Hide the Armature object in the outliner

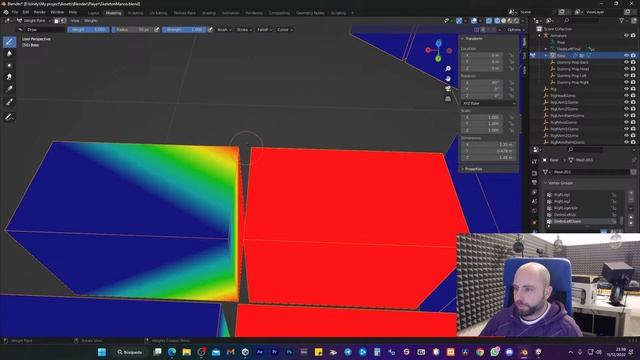pos(626,36)
